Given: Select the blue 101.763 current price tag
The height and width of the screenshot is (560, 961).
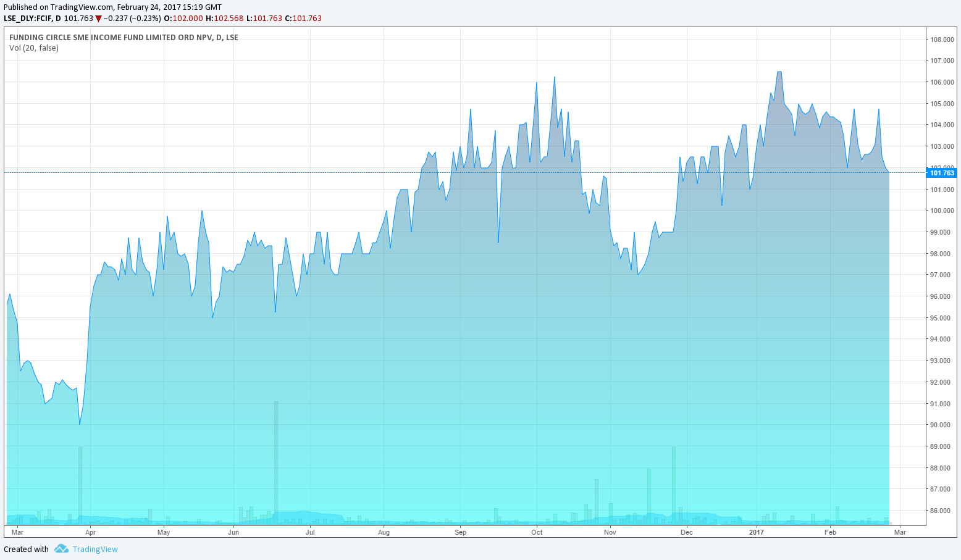Looking at the screenshot, I should [x=942, y=173].
